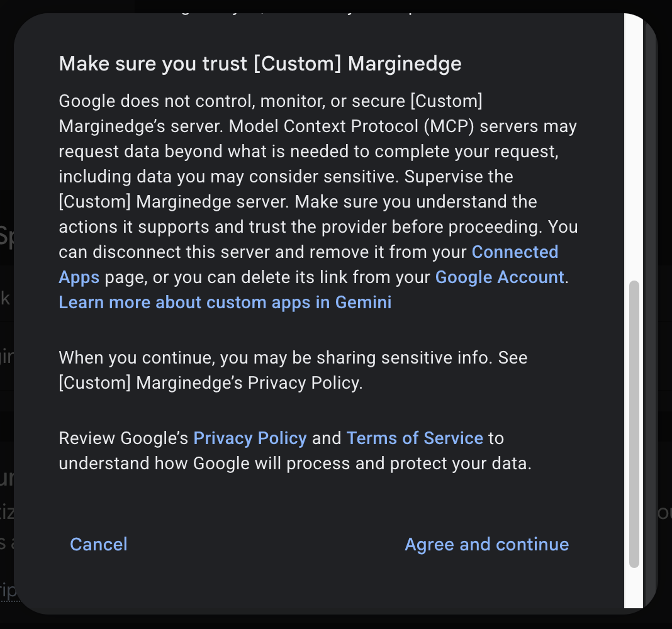Click the gray scrollbar thumb
The image size is (672, 629).
[x=634, y=424]
